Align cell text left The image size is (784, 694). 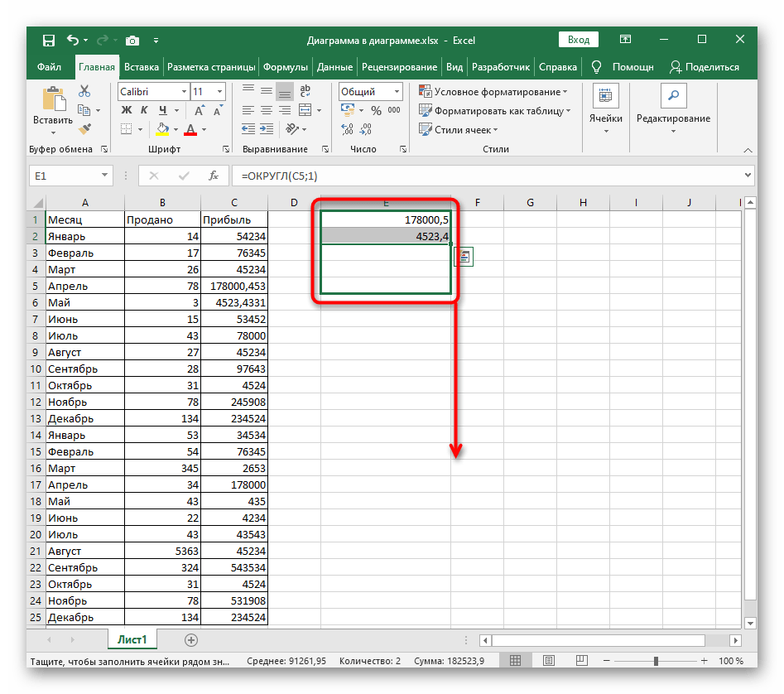point(248,110)
